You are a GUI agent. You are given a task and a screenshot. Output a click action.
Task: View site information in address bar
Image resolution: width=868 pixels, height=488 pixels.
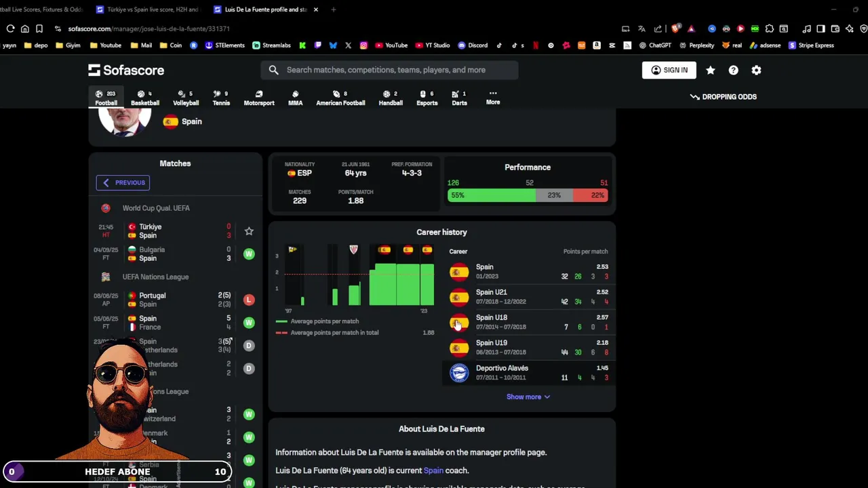pyautogui.click(x=58, y=28)
